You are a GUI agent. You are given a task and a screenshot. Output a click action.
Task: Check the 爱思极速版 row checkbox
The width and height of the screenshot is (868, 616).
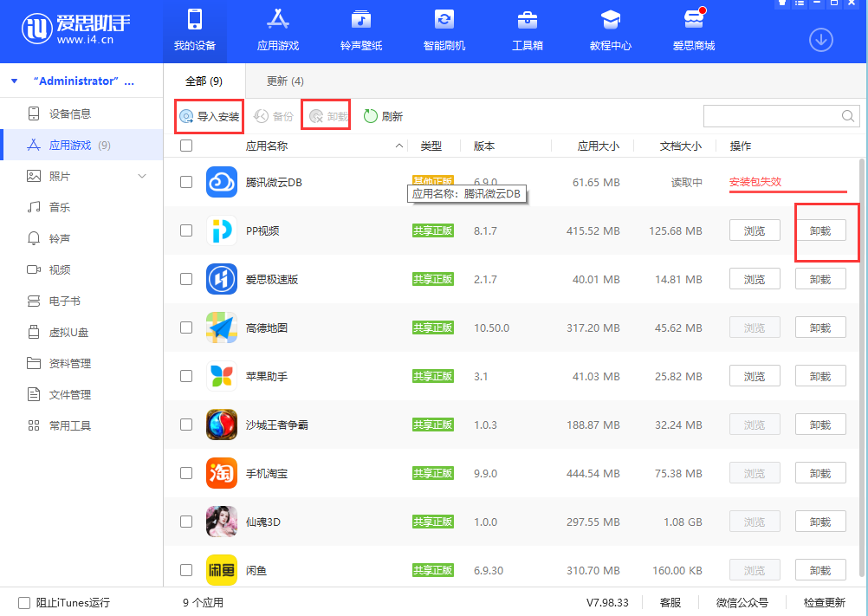(186, 279)
